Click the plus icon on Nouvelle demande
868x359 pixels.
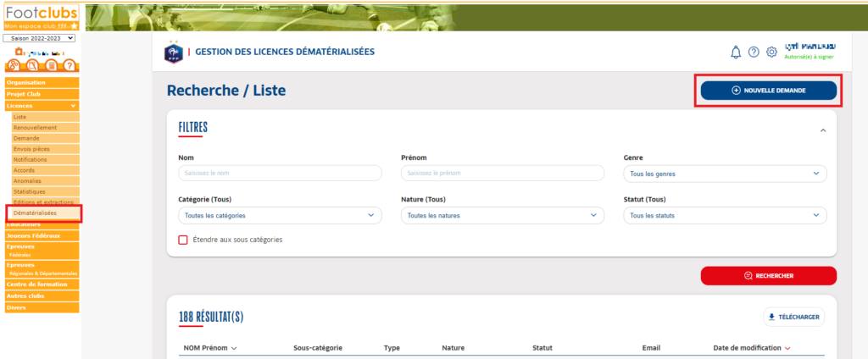pyautogui.click(x=737, y=90)
